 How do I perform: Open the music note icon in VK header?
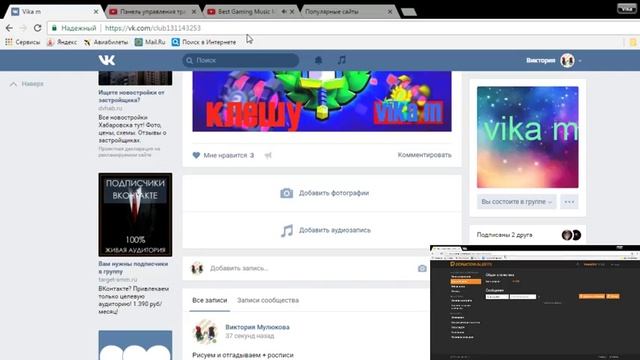pos(342,60)
